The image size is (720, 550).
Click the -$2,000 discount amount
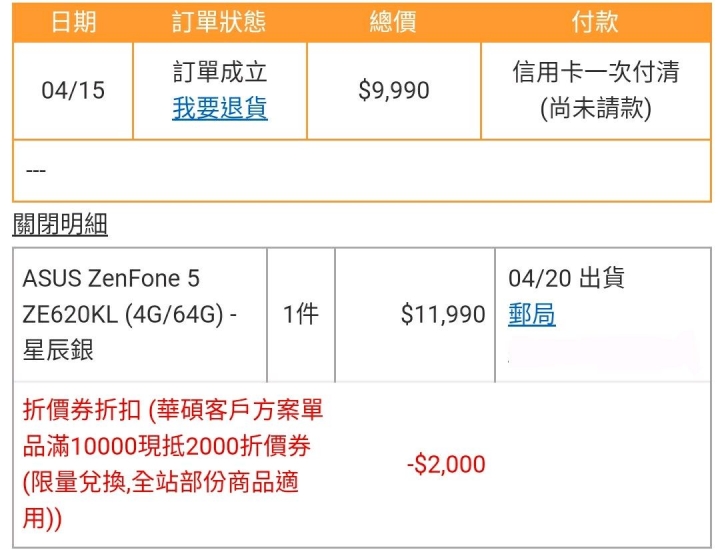[446, 464]
